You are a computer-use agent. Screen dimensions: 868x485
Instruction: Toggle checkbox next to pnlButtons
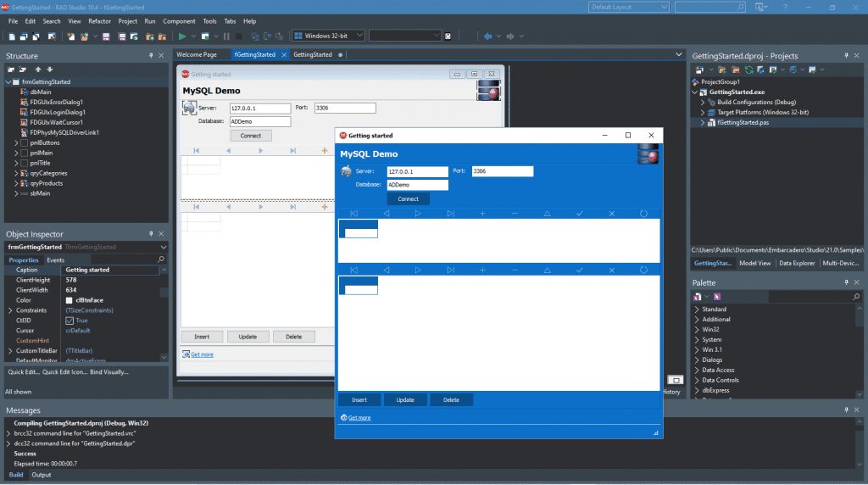pos(25,142)
